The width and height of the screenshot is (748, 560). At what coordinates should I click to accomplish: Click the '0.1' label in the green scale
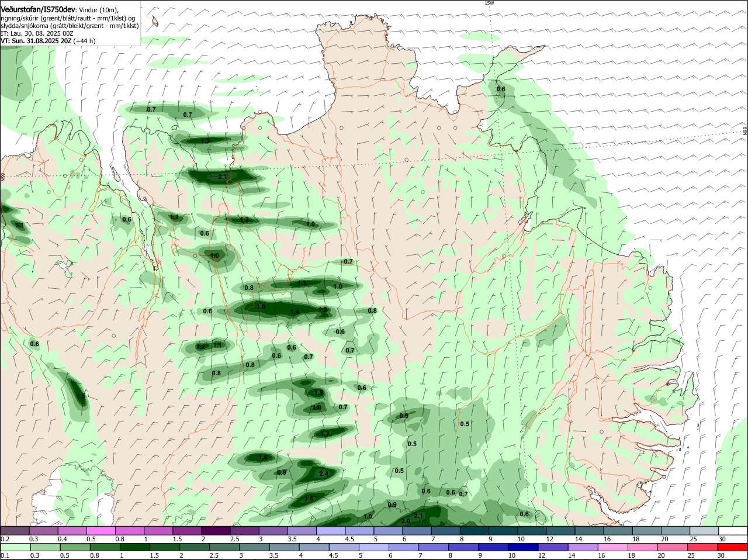(x=5, y=555)
